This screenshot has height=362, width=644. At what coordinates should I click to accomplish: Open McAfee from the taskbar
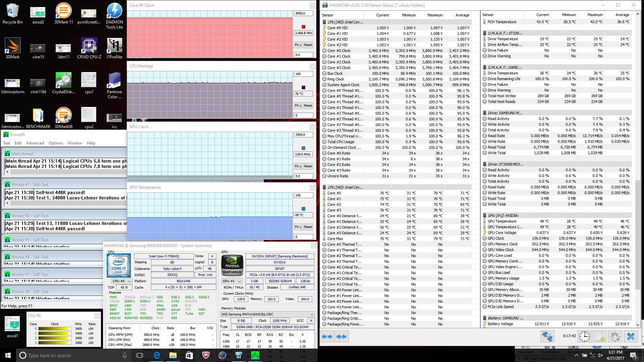206,355
